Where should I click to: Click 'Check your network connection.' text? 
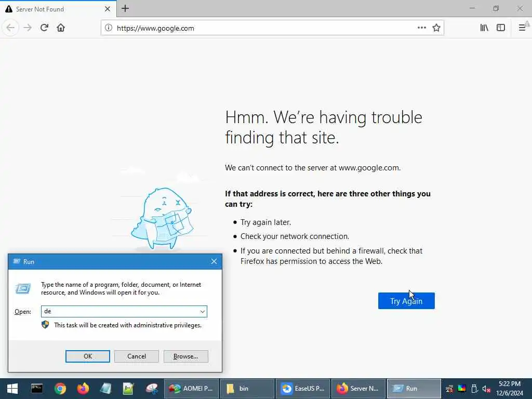tap(295, 236)
